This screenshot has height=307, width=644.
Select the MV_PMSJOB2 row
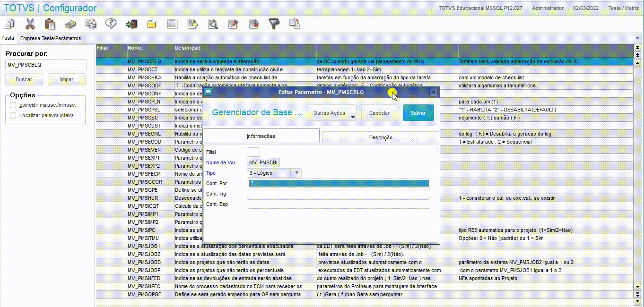click(x=365, y=254)
